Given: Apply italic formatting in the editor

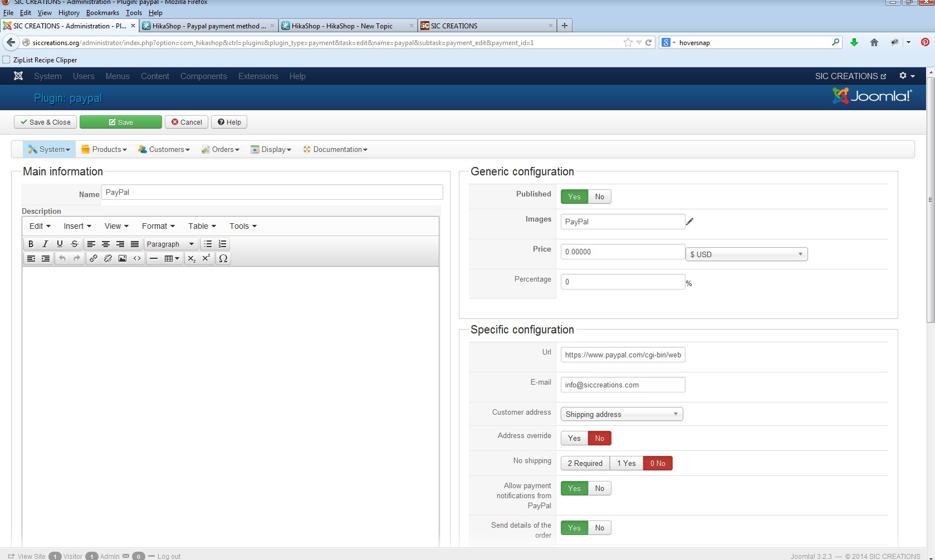Looking at the screenshot, I should (46, 244).
